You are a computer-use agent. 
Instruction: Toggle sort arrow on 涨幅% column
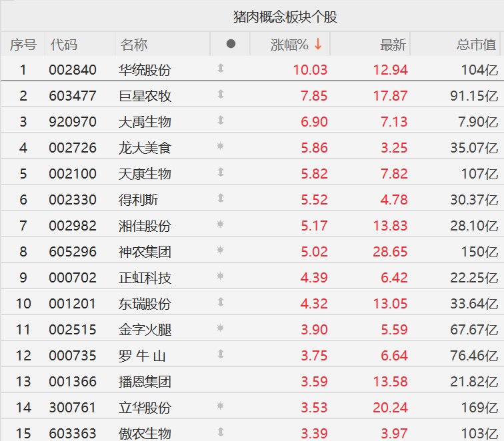coord(318,44)
